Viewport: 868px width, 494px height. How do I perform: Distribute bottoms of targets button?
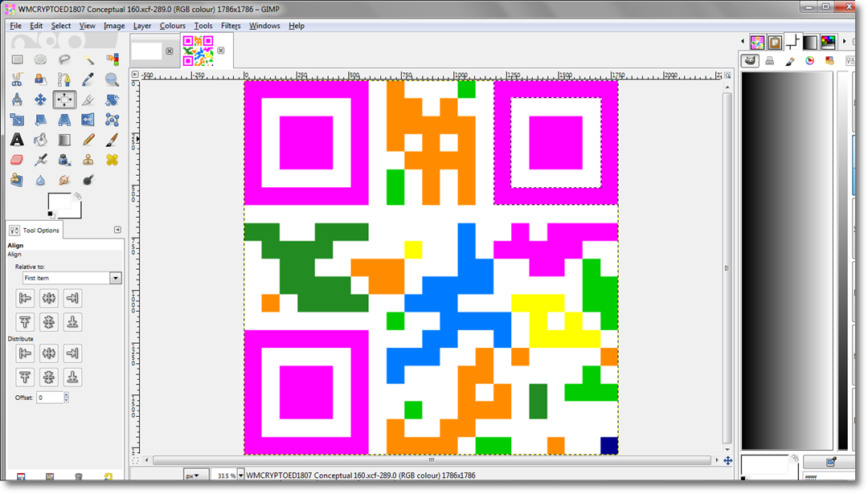click(x=72, y=377)
